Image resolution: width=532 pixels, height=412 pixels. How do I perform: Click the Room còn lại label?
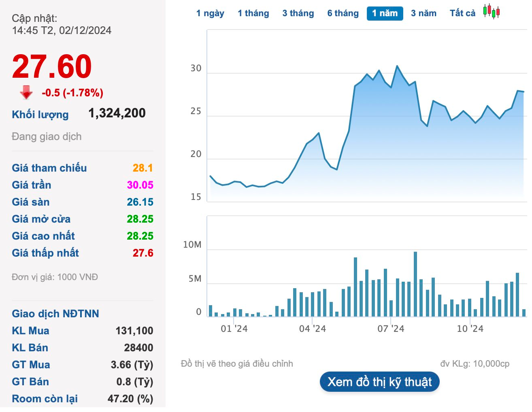click(45, 399)
